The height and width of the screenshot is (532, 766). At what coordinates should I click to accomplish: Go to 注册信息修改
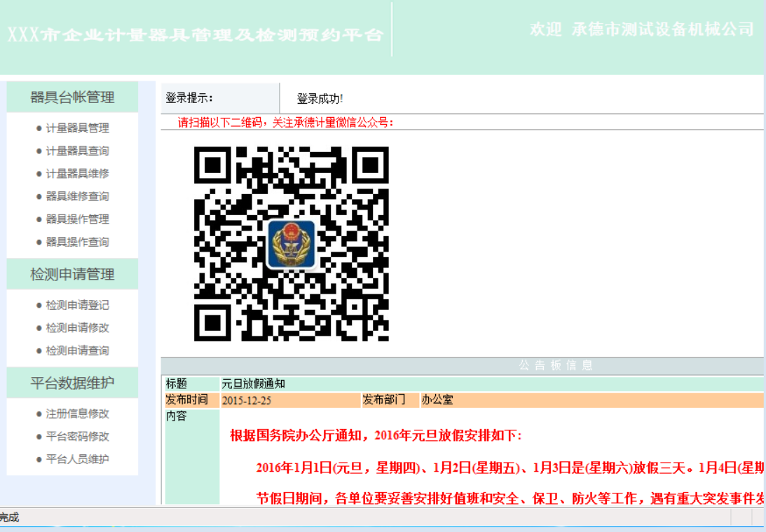click(77, 414)
